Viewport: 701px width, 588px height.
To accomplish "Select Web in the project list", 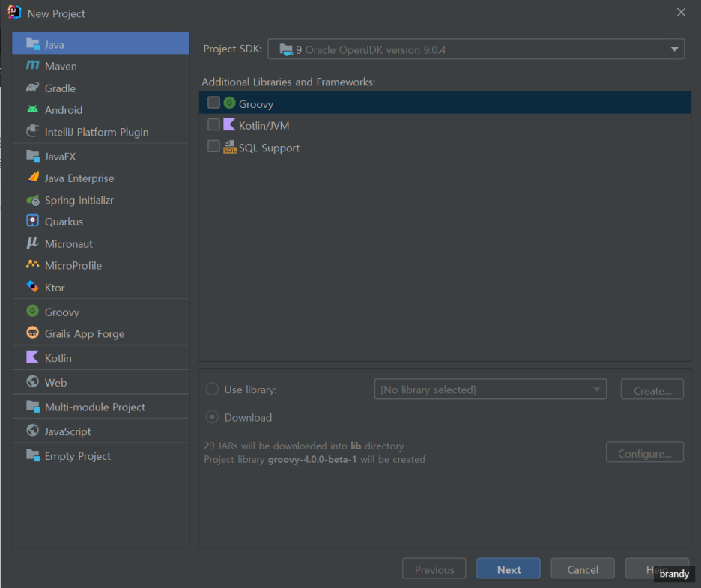I will pyautogui.click(x=100, y=382).
